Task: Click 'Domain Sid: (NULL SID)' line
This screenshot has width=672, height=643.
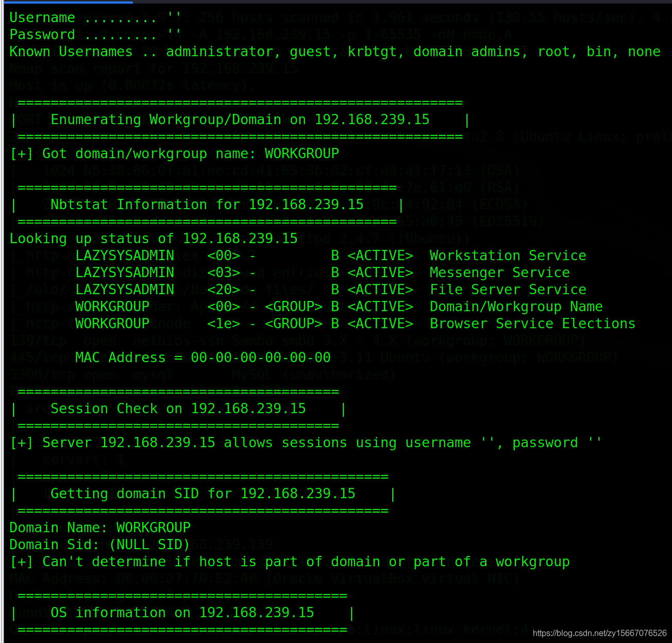Action: point(100,545)
